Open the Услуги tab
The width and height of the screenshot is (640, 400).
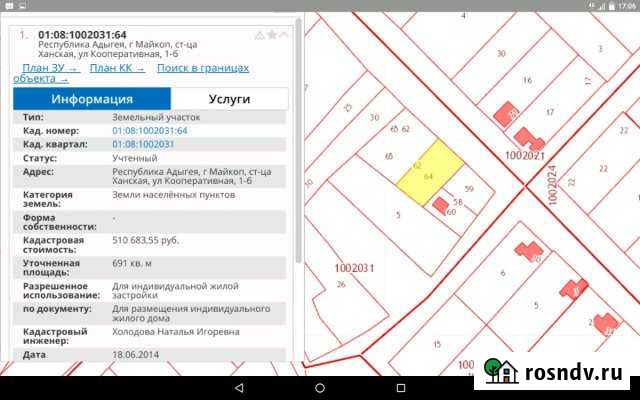tap(229, 99)
